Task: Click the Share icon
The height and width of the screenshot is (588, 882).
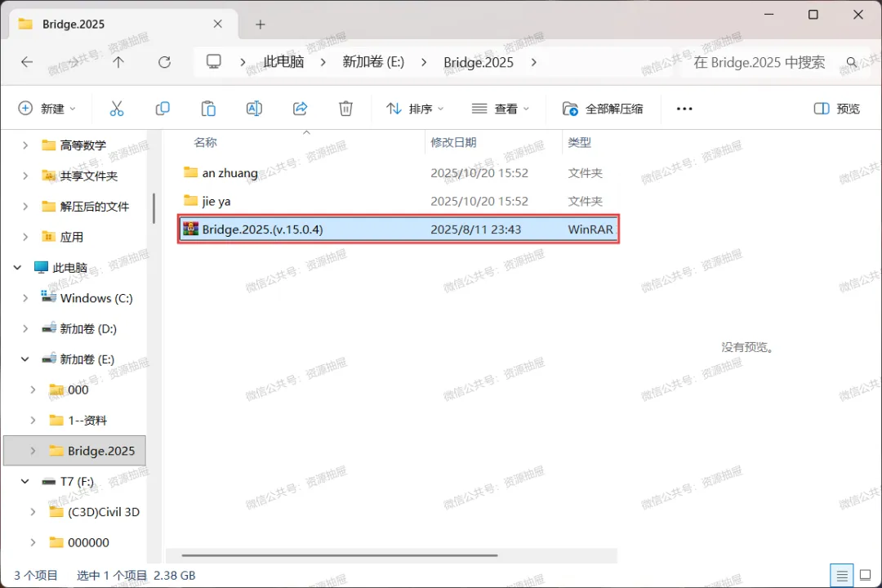Action: [x=301, y=109]
